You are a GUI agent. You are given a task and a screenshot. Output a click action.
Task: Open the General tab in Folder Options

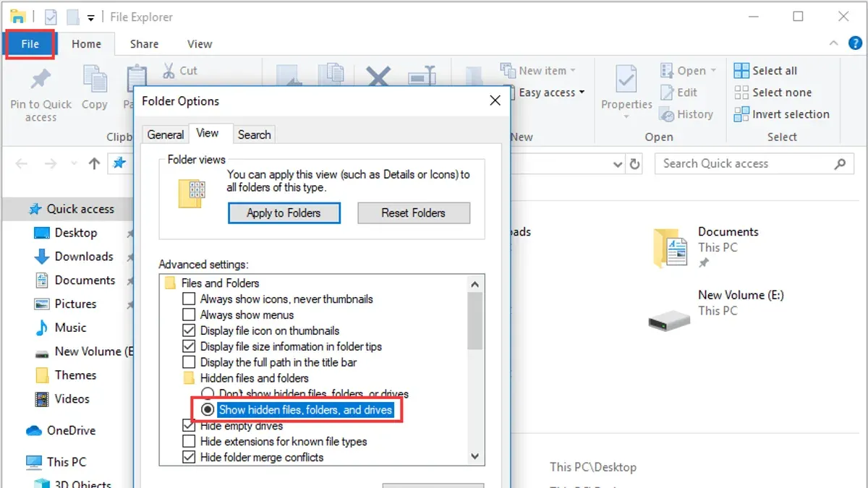point(166,134)
